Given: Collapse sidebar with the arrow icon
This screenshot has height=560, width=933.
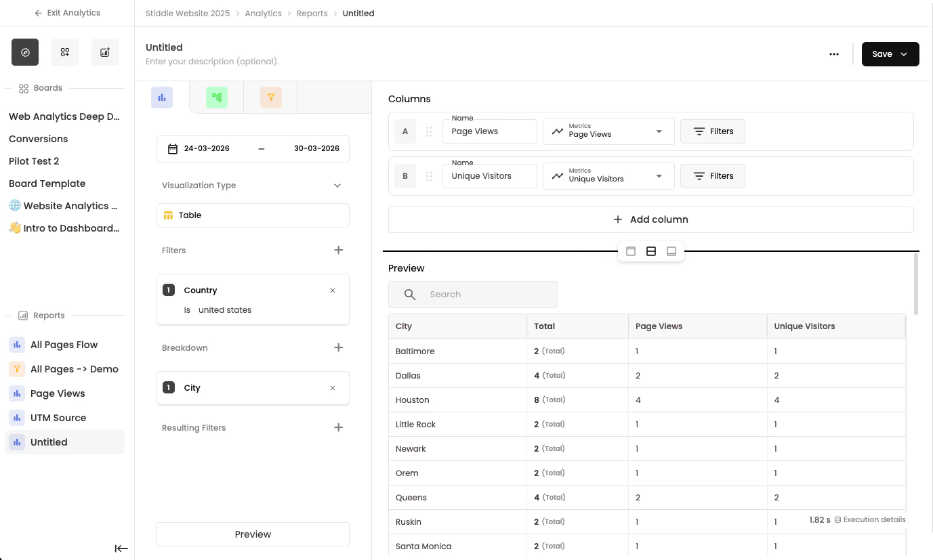Looking at the screenshot, I should 121,548.
